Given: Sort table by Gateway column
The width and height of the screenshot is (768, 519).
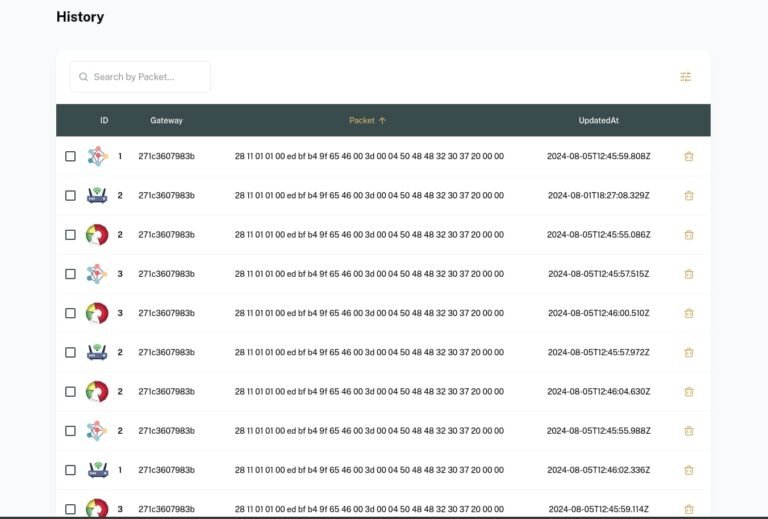Looking at the screenshot, I should tap(166, 121).
